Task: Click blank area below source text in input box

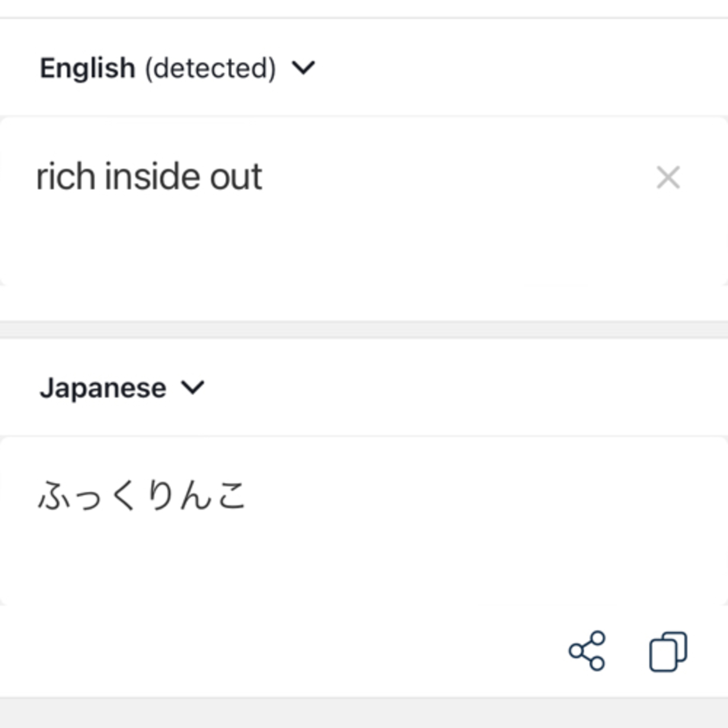Action: click(339, 245)
